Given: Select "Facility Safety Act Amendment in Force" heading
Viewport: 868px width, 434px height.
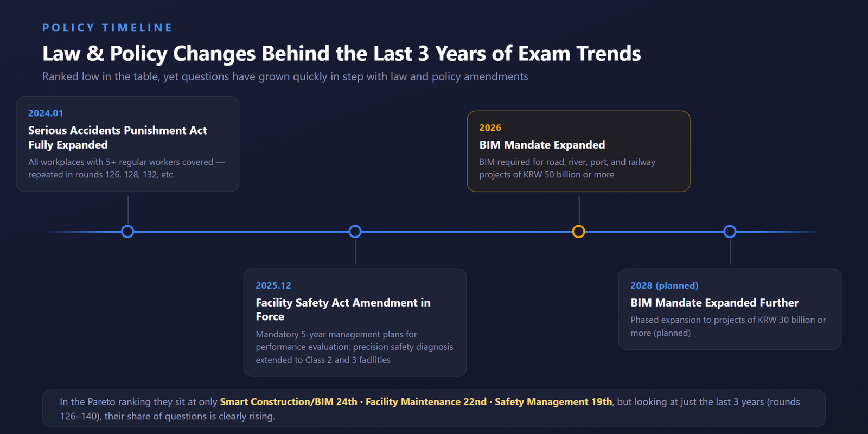Looking at the screenshot, I should coord(343,309).
